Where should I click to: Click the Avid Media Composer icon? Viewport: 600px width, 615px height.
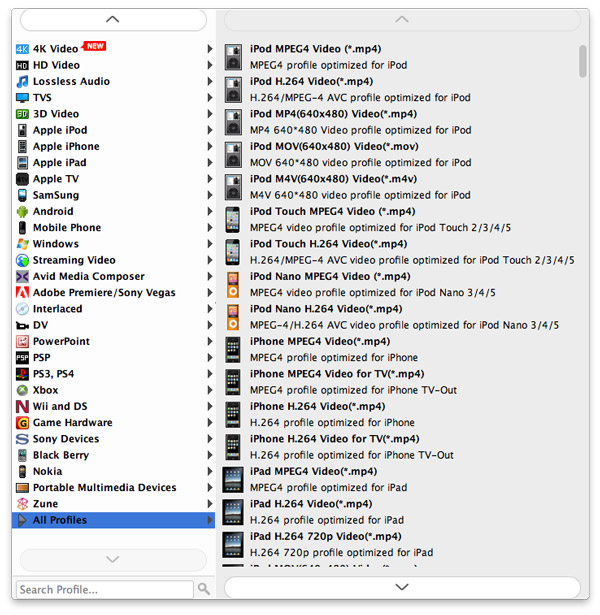(x=22, y=277)
